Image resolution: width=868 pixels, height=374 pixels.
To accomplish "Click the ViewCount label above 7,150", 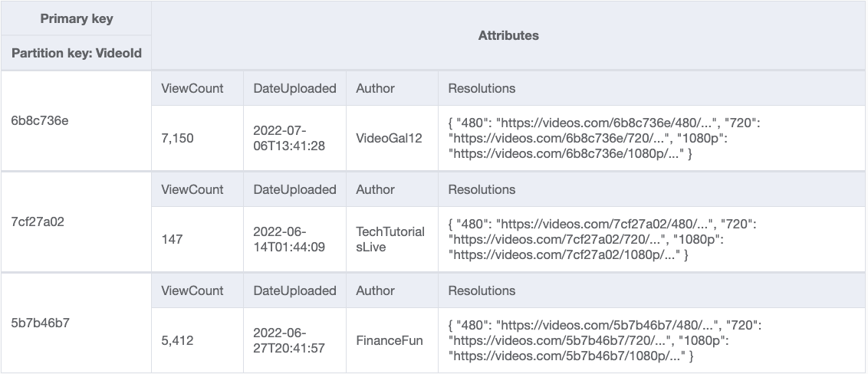I will coord(192,88).
